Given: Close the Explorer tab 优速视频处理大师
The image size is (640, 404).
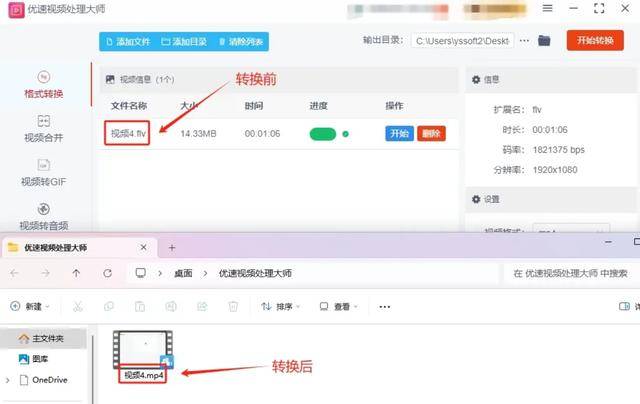Looking at the screenshot, I should (x=143, y=247).
